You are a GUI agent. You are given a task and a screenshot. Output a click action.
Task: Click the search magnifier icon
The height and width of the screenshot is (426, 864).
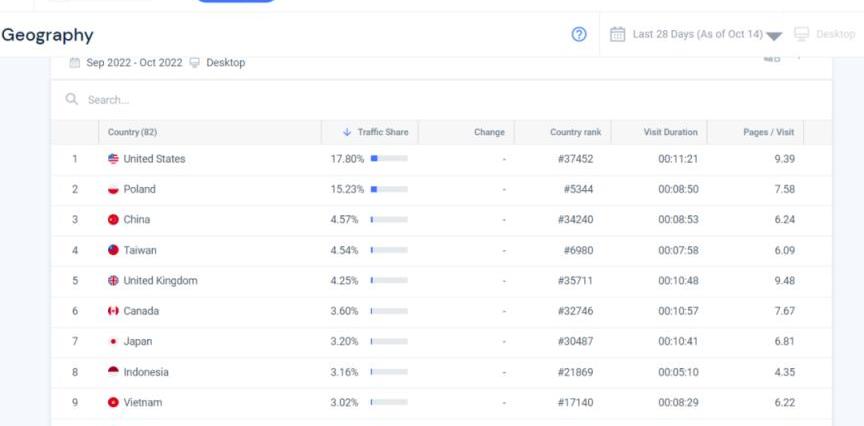point(72,100)
